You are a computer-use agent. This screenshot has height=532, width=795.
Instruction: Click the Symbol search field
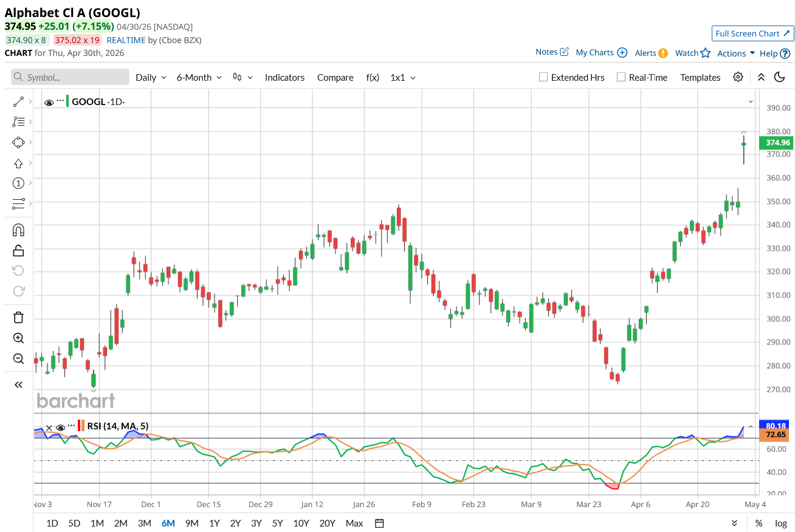(x=71, y=77)
